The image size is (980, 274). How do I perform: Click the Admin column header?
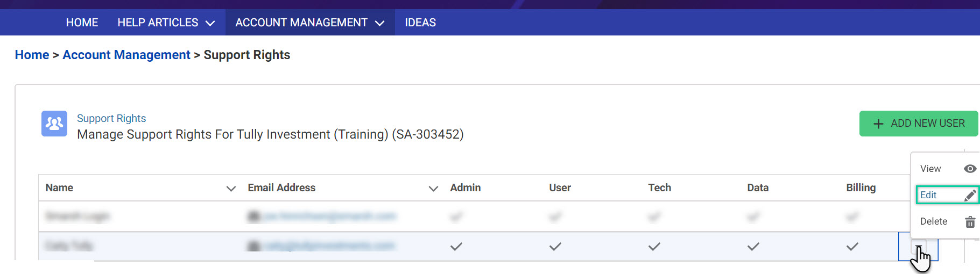pyautogui.click(x=466, y=188)
